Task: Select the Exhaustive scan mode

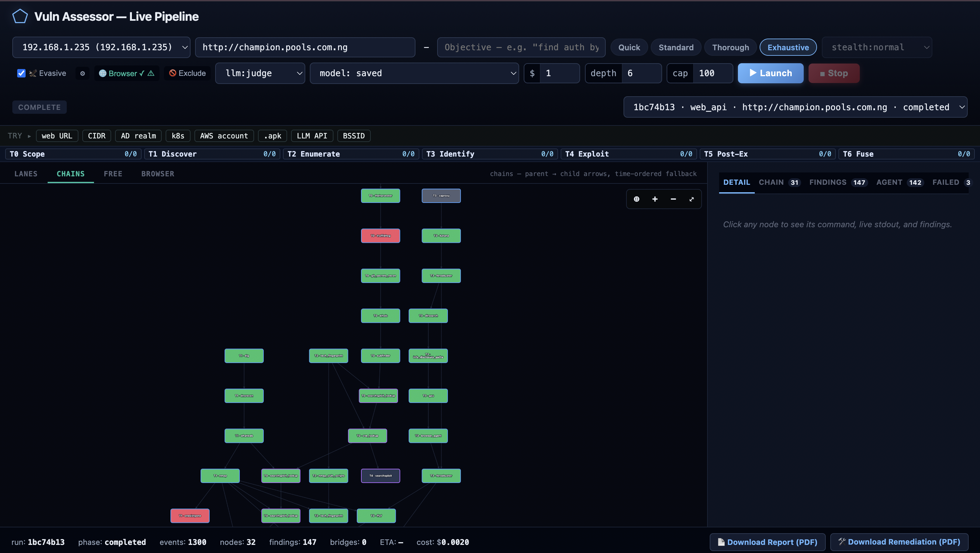Action: point(788,47)
